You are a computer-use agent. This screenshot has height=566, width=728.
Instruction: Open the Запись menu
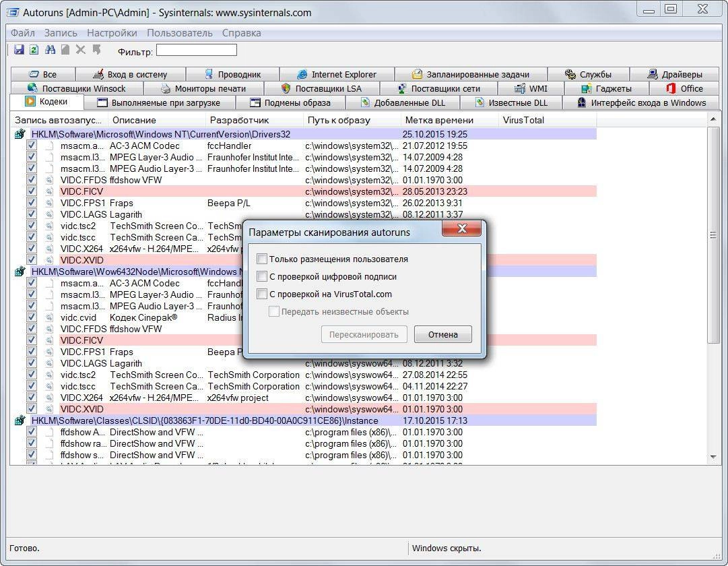pyautogui.click(x=61, y=33)
